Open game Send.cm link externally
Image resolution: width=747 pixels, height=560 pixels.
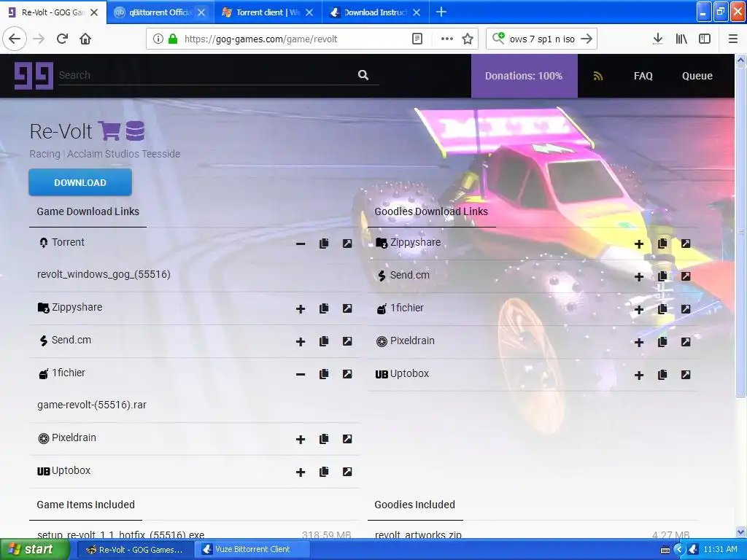click(x=347, y=341)
